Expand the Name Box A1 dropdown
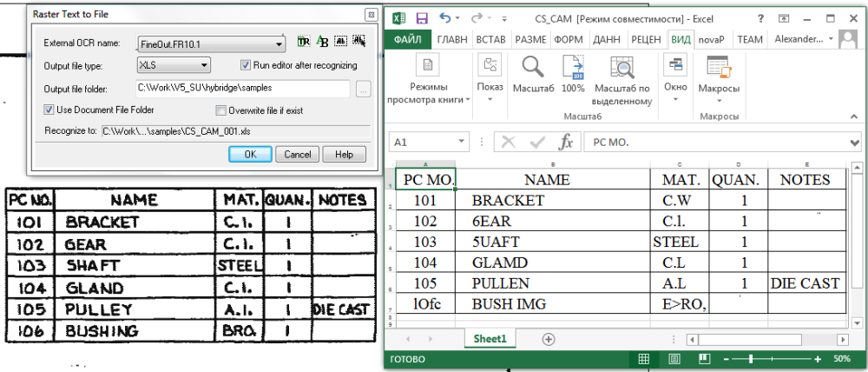The width and height of the screenshot is (868, 372). 462,143
